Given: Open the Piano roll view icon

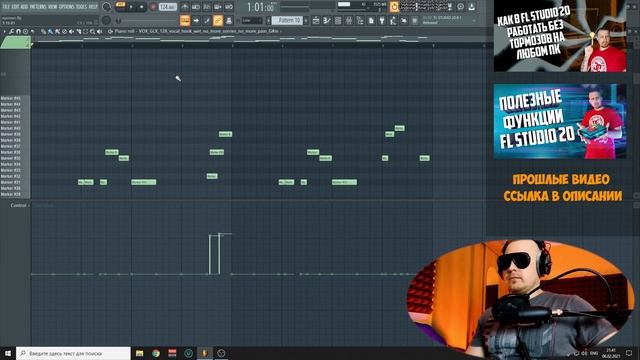Looking at the screenshot, I should 327,20.
